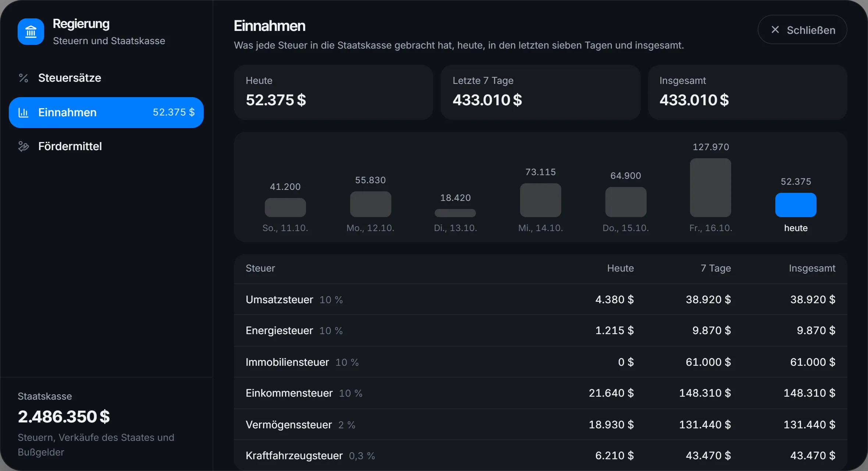Click the tallest bar for Fr., 16.10.
The height and width of the screenshot is (471, 868).
[x=711, y=188]
